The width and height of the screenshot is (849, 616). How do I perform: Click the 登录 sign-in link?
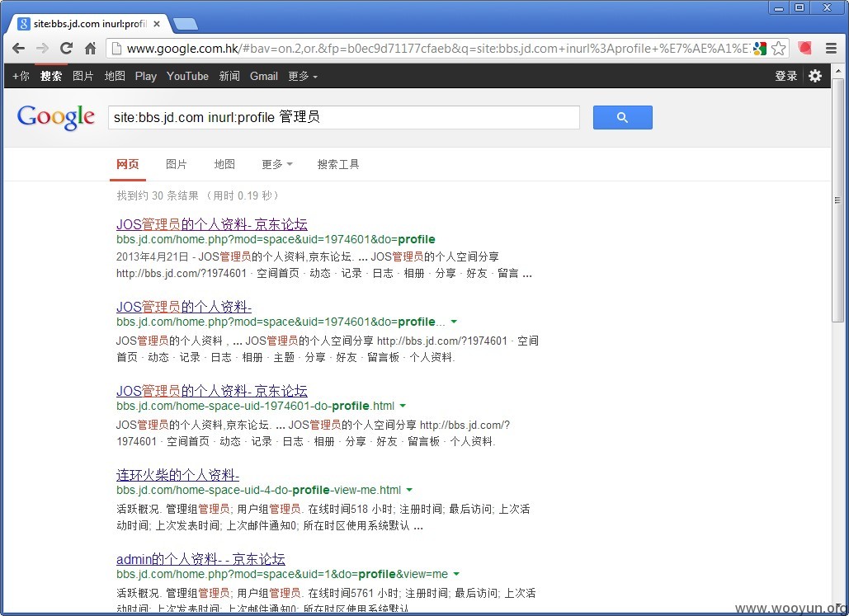[785, 76]
